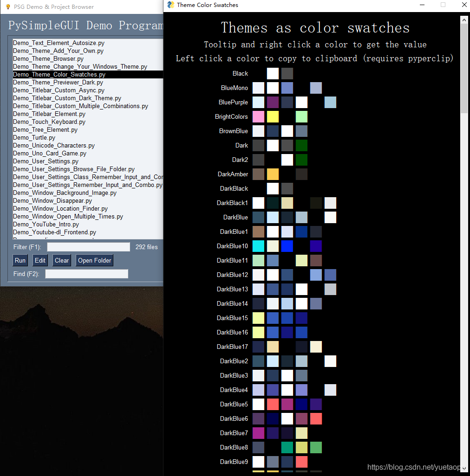
Task: Select Demo_YouTube_Intro.py in the list
Action: (x=88, y=225)
